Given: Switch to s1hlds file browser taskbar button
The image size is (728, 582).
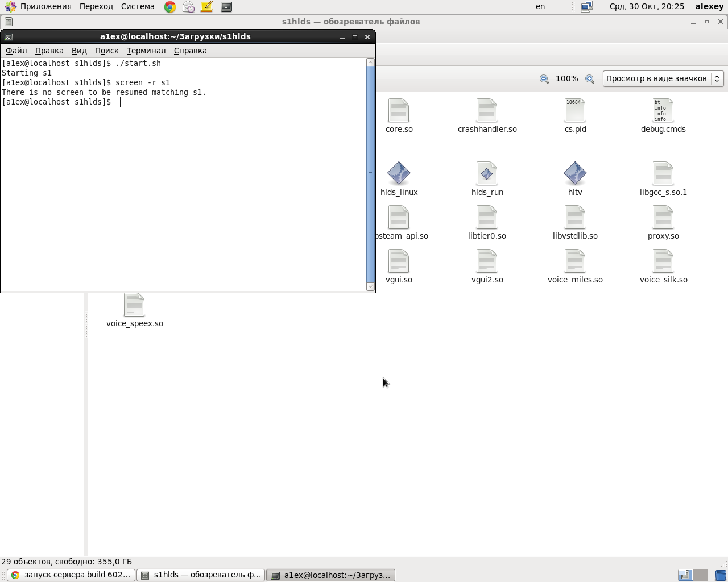Looking at the screenshot, I should pos(201,575).
